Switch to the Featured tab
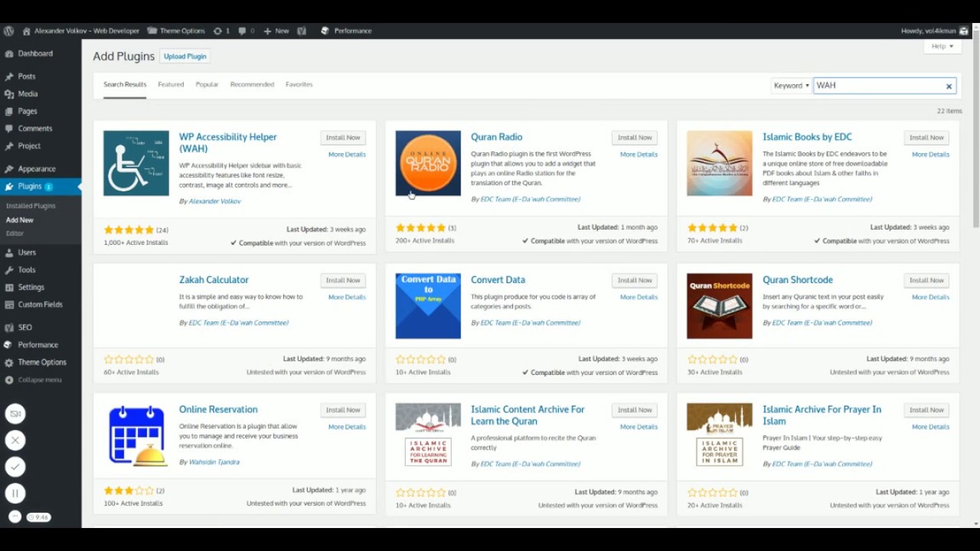Screen dimensions: 980x551 point(171,84)
